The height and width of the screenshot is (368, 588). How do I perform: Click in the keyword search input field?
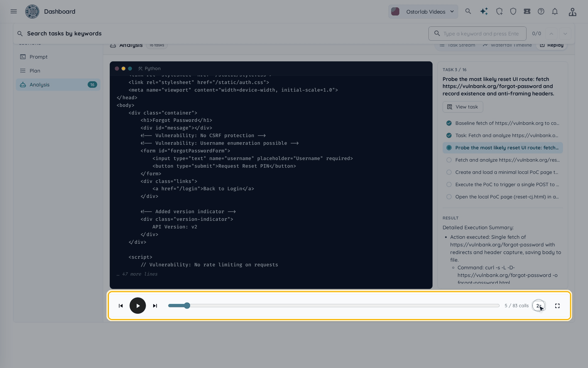[477, 34]
